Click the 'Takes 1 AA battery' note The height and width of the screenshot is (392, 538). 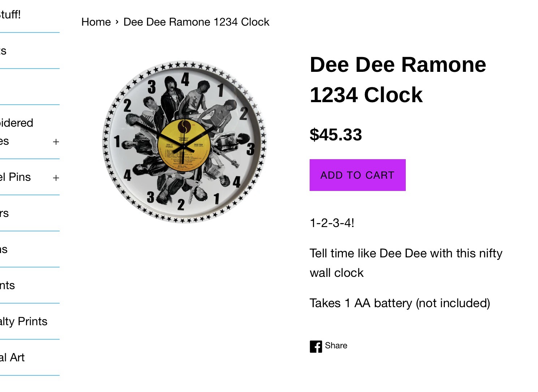click(400, 303)
